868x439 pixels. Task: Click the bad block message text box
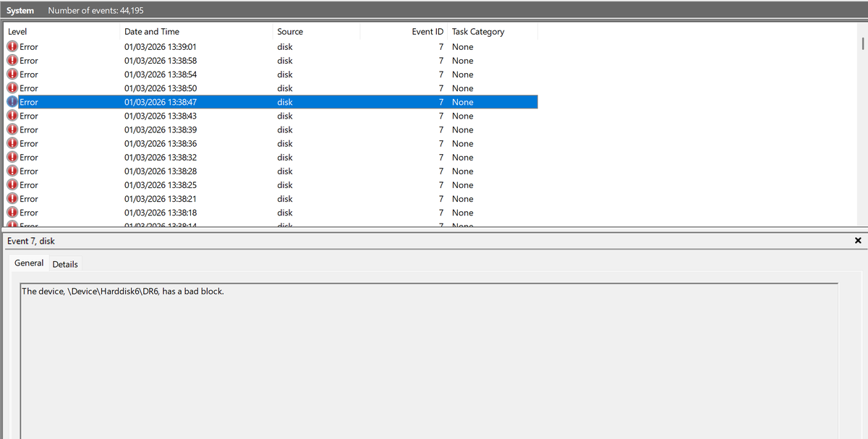pyautogui.click(x=429, y=361)
